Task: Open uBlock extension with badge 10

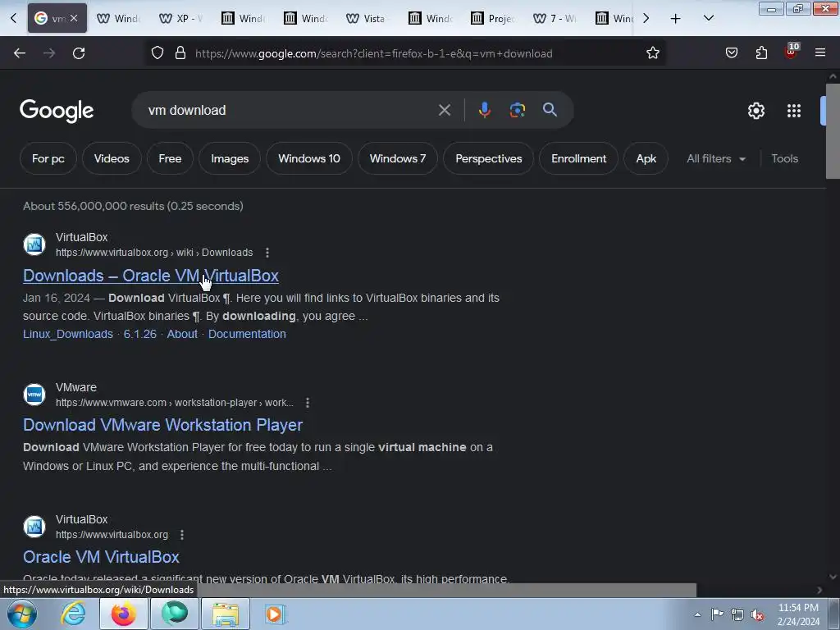Action: tap(792, 52)
